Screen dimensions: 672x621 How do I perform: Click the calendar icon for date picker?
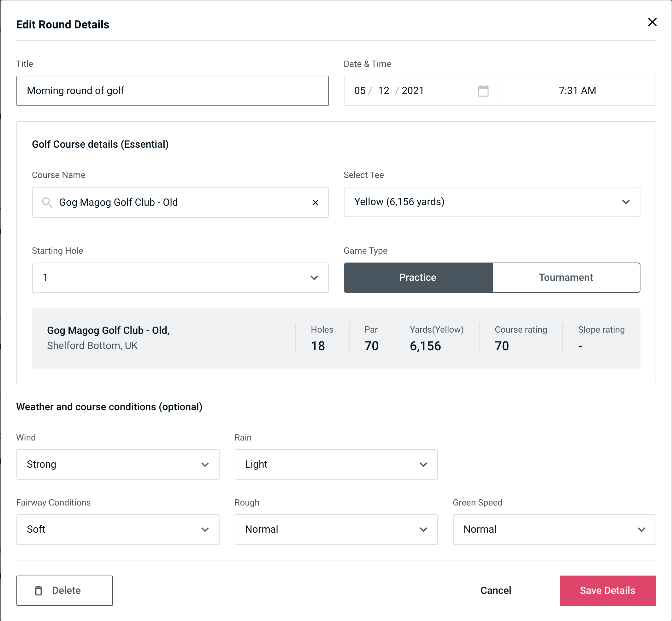pos(484,91)
